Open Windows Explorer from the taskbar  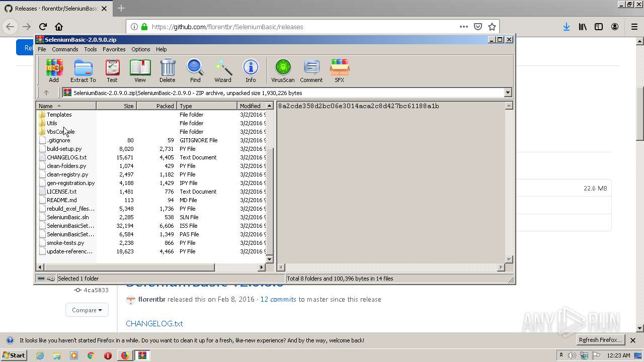(x=57, y=355)
